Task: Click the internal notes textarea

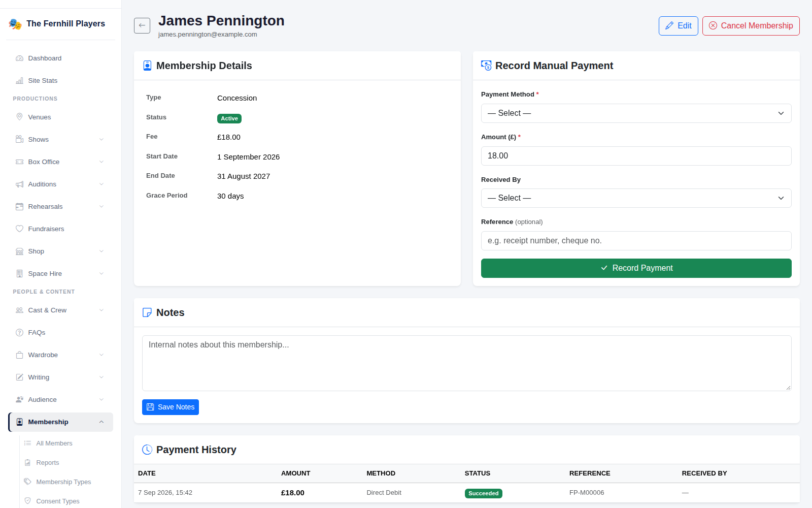Action: coord(466,363)
